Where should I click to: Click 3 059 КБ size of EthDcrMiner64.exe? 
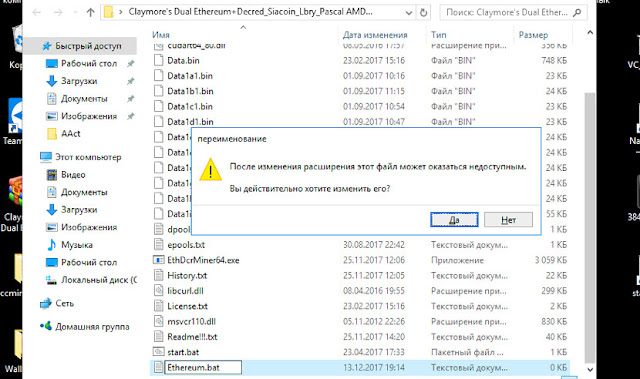tap(551, 260)
